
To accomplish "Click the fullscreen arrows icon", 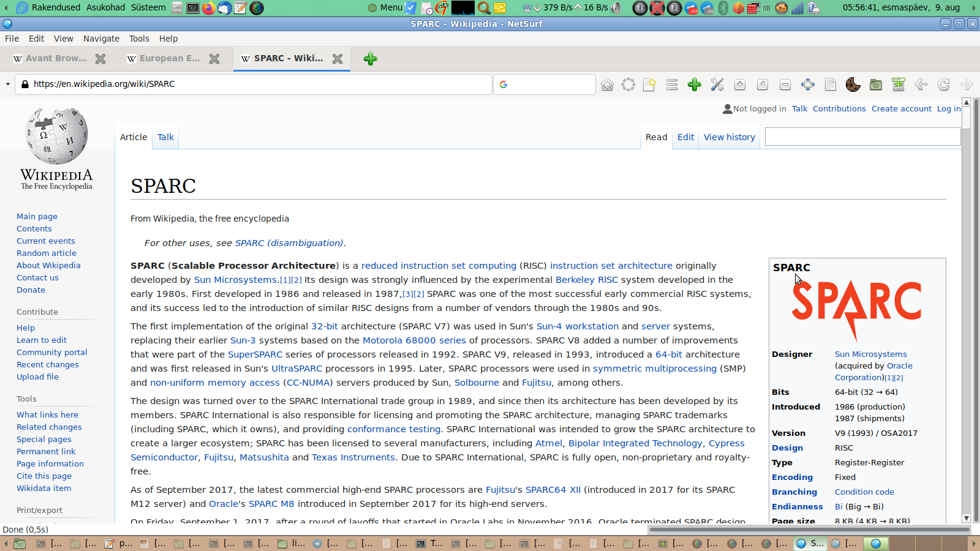I will (808, 84).
